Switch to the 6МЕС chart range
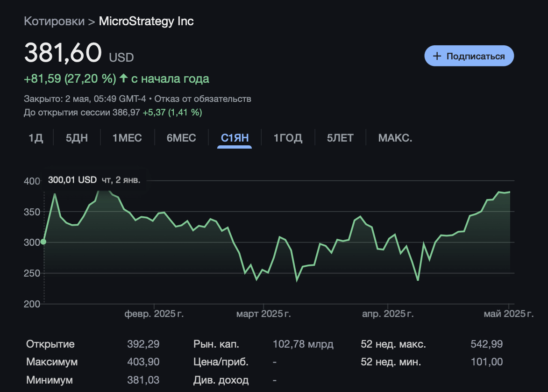 tap(181, 138)
